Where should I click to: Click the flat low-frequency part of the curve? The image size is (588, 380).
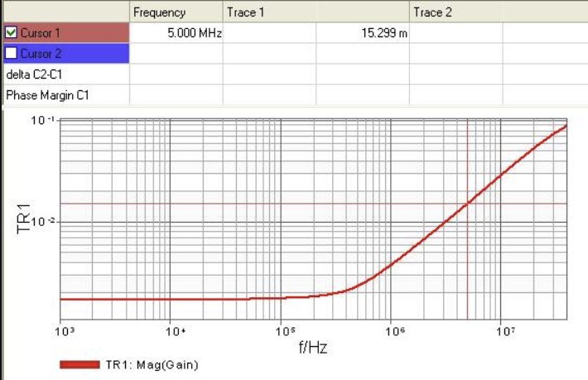coord(150,299)
